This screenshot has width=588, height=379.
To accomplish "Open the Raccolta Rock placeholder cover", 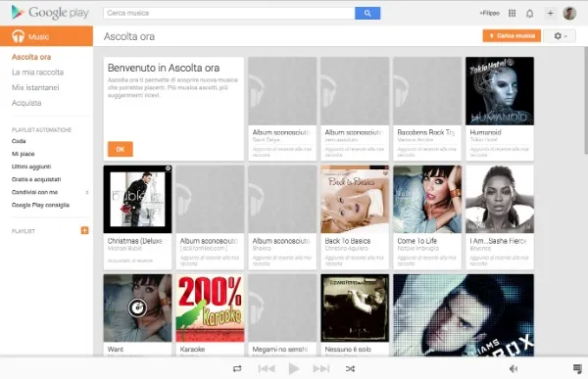I will [x=427, y=91].
